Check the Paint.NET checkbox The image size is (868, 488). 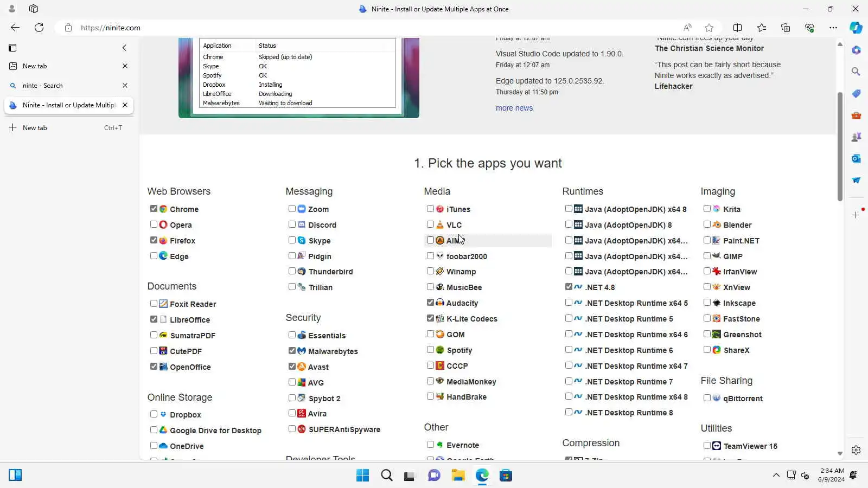pyautogui.click(x=707, y=240)
